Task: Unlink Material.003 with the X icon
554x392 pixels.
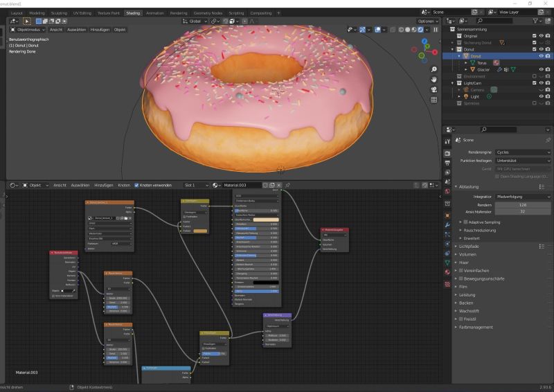Action: click(279, 185)
